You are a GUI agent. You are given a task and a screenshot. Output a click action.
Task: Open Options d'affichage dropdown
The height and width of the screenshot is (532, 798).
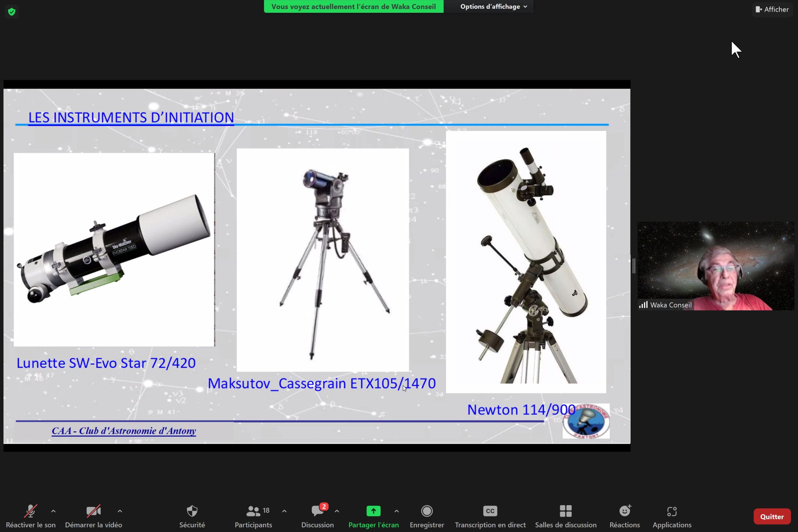(x=493, y=7)
